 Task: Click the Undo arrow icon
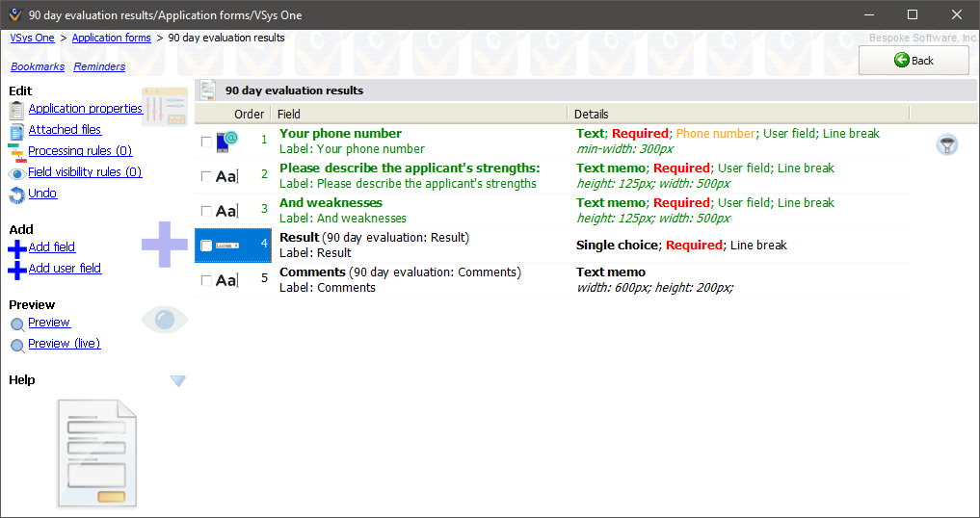click(16, 194)
